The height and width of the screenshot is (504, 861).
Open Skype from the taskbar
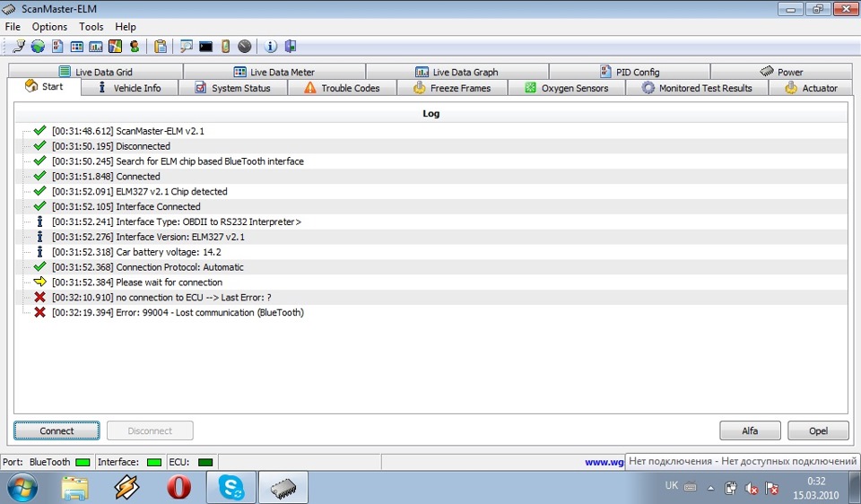(231, 488)
